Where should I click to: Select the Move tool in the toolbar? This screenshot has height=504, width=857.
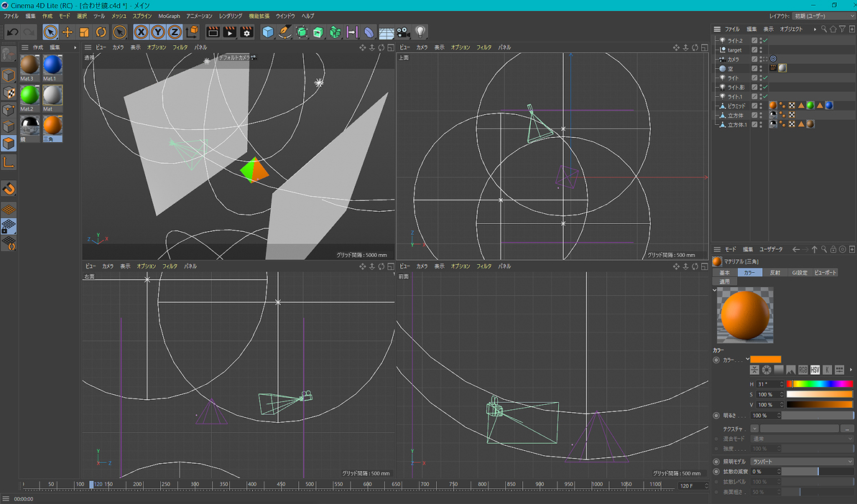(x=68, y=32)
